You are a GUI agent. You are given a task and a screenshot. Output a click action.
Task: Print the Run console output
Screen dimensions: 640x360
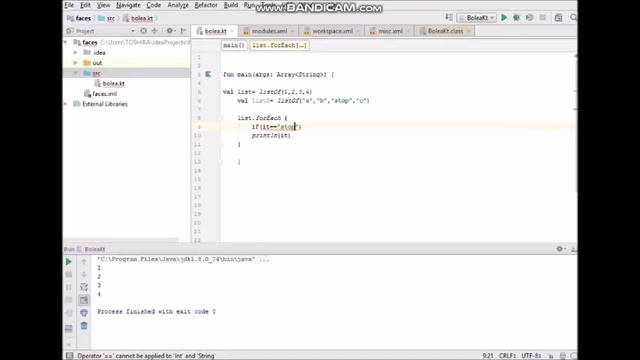(84, 313)
